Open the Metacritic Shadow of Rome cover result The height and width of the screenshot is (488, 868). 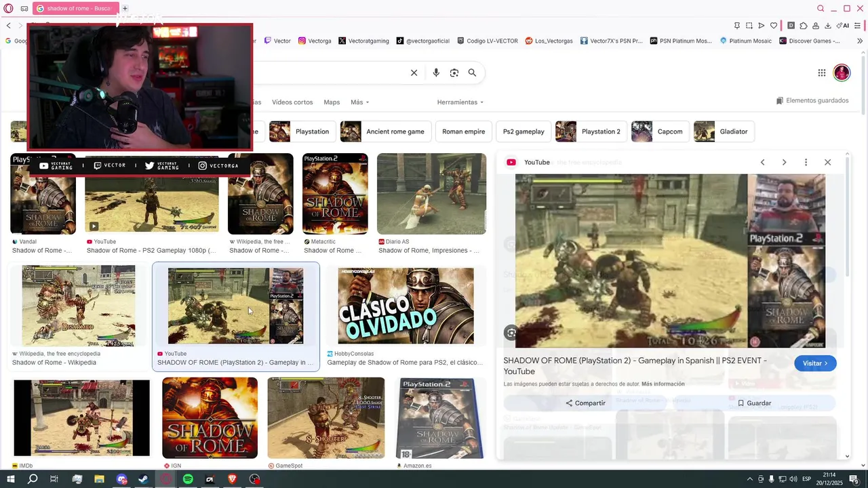coord(335,194)
